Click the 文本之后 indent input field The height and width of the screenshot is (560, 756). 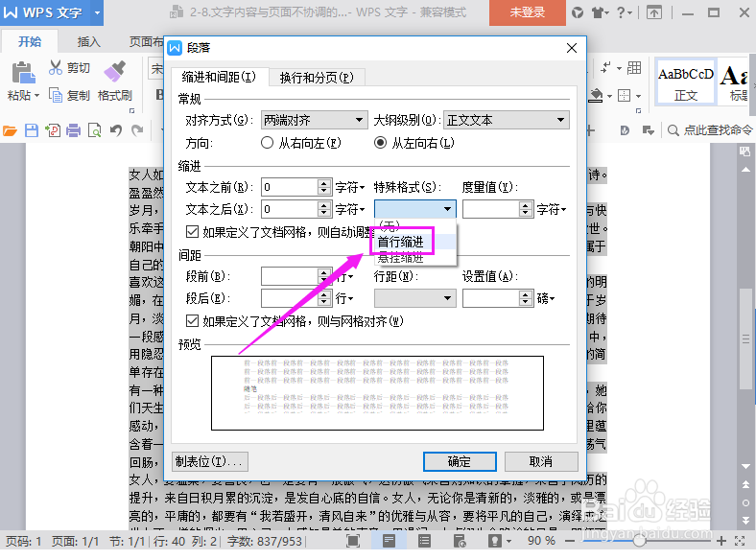pyautogui.click(x=290, y=209)
